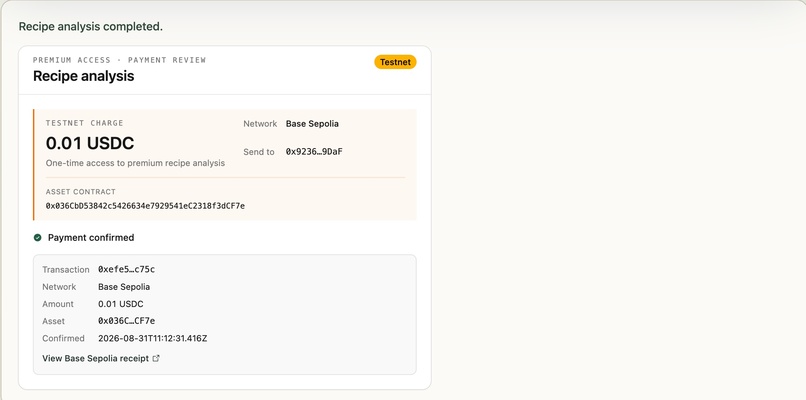806x400 pixels.
Task: Click the Premium Access Payment Review label
Action: 119,60
